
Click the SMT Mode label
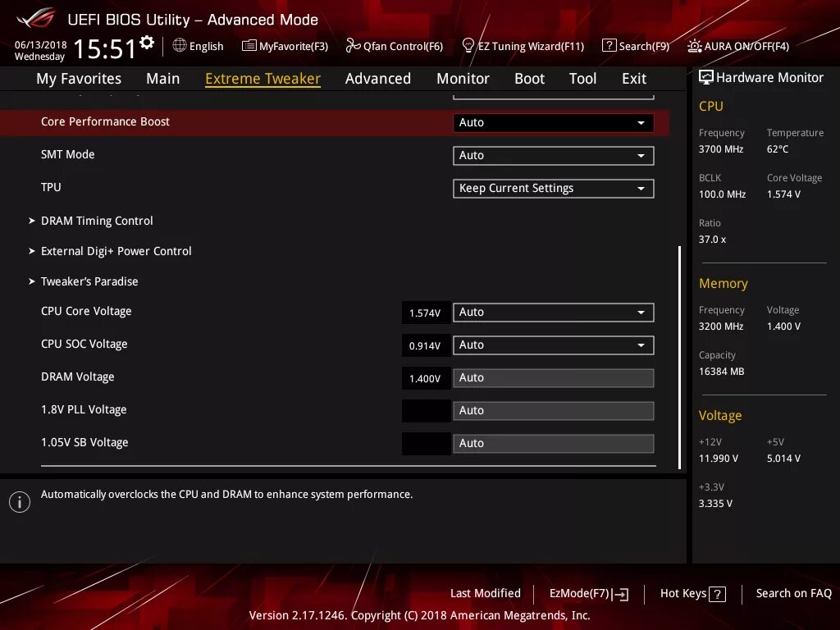(67, 154)
